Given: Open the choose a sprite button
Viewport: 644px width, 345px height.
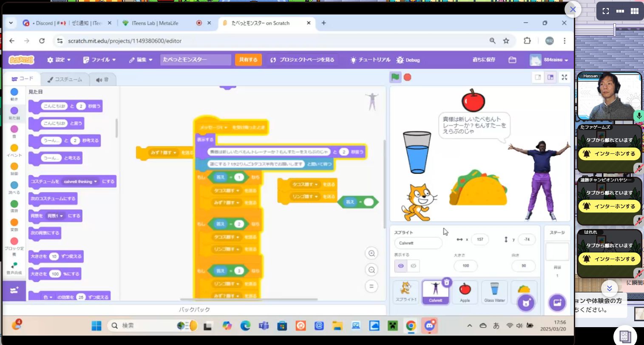Looking at the screenshot, I should pyautogui.click(x=525, y=303).
